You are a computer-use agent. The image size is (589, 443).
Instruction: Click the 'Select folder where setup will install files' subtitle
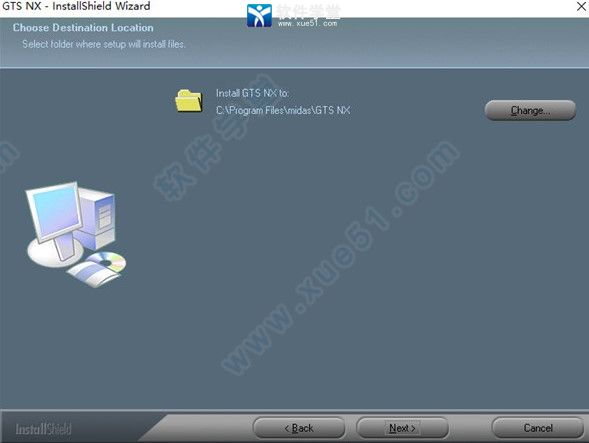pyautogui.click(x=104, y=44)
